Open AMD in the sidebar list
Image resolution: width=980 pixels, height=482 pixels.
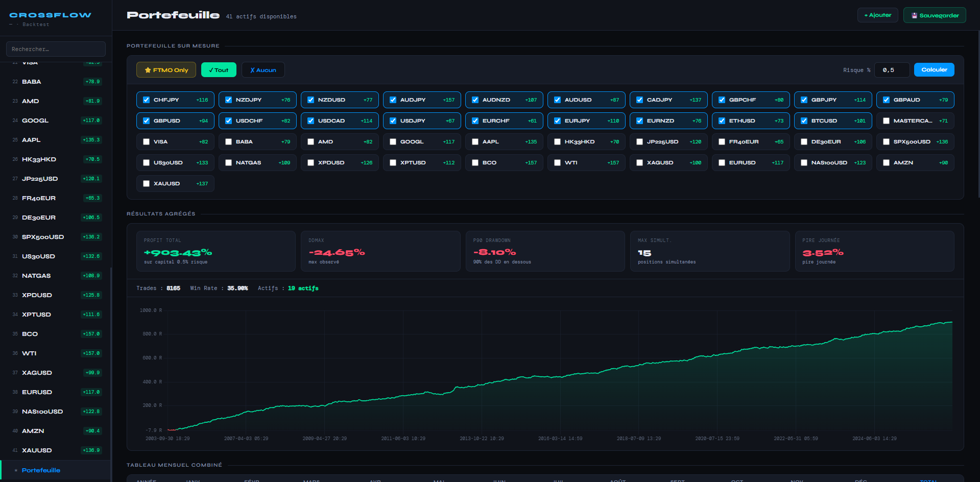pyautogui.click(x=56, y=101)
